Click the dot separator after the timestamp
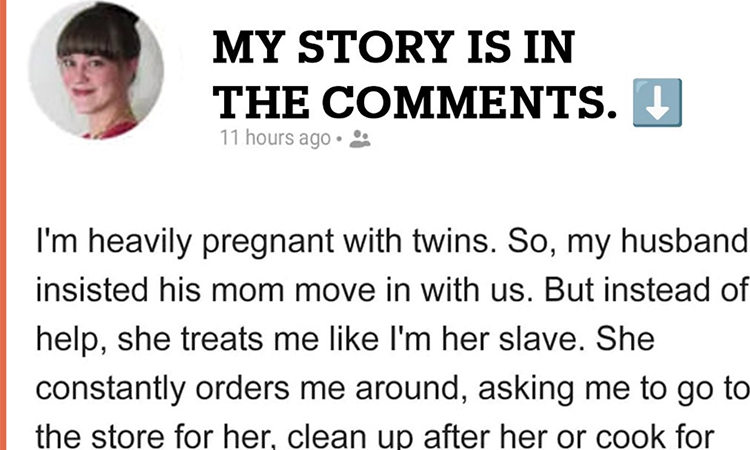The image size is (750, 450). pyautogui.click(x=341, y=141)
